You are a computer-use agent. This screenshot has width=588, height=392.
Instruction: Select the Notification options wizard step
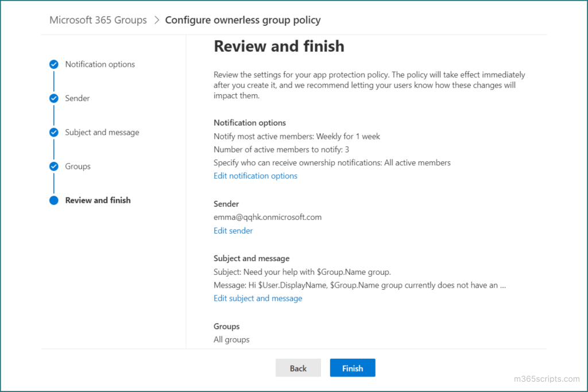pos(99,64)
